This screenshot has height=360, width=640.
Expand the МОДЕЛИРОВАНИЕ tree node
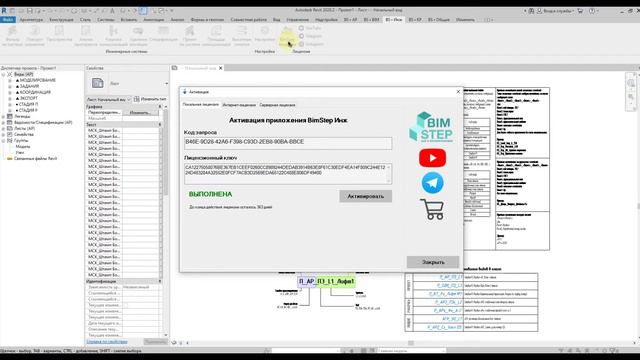click(10, 80)
